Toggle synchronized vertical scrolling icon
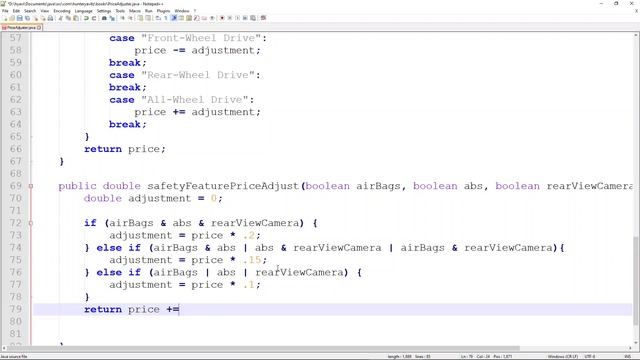 pos(140,18)
